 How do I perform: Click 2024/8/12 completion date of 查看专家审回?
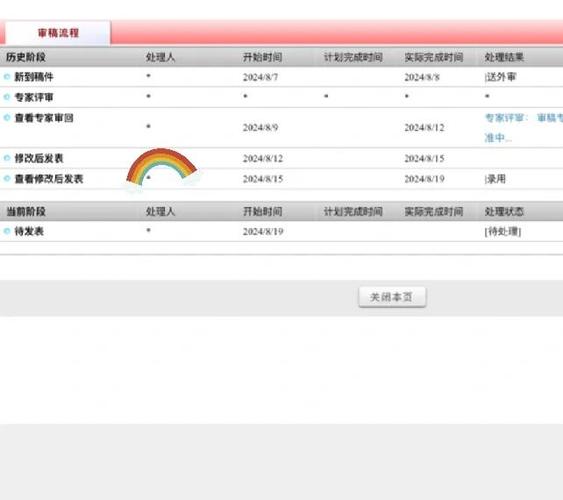(x=424, y=127)
